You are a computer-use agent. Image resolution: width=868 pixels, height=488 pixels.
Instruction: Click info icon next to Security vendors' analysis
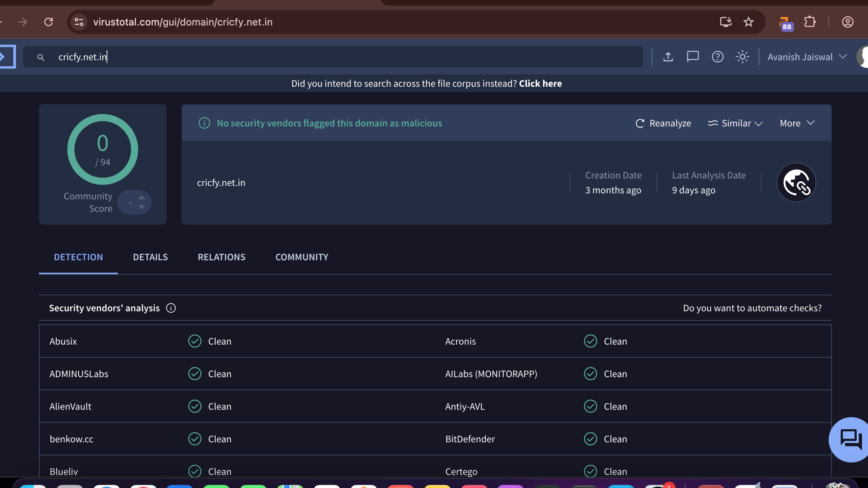(171, 308)
